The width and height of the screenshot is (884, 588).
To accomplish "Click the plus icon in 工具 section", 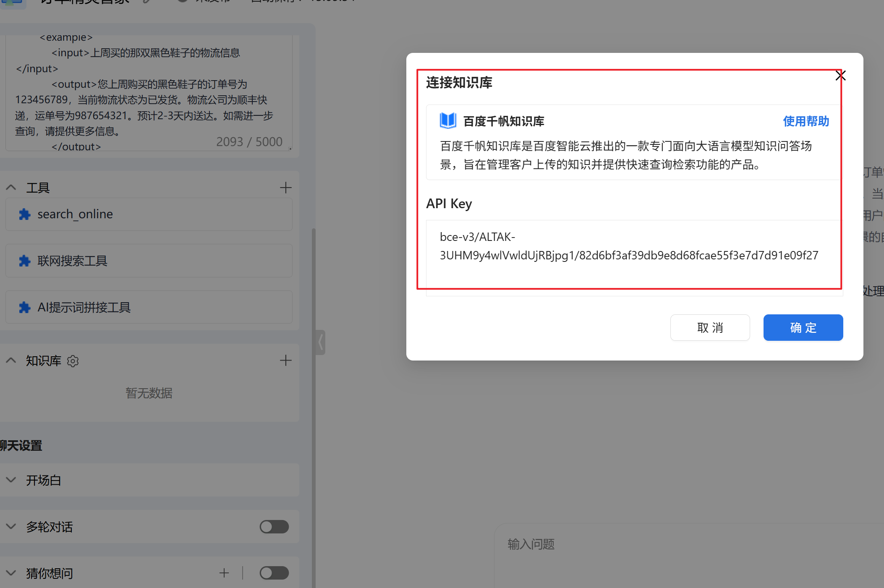I will pos(285,188).
